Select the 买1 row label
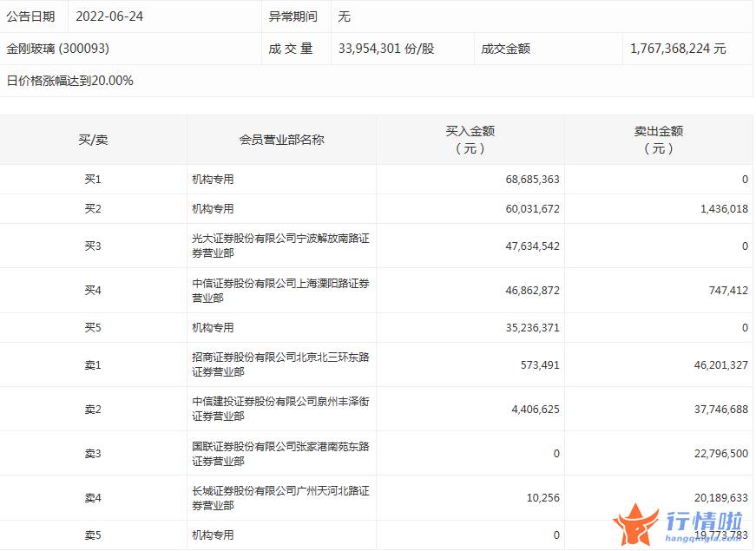The width and height of the screenshot is (756, 551). [93, 180]
